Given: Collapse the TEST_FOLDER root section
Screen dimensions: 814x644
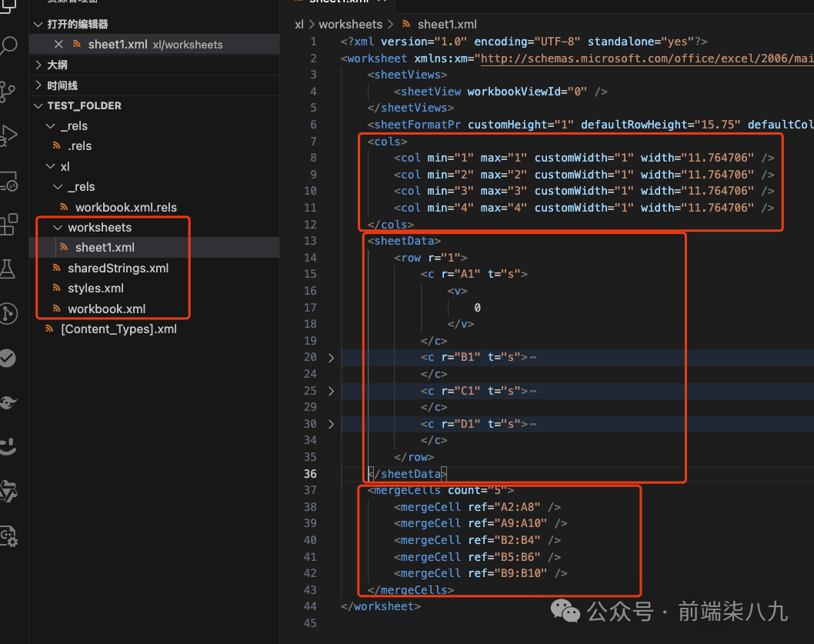Looking at the screenshot, I should coord(38,106).
